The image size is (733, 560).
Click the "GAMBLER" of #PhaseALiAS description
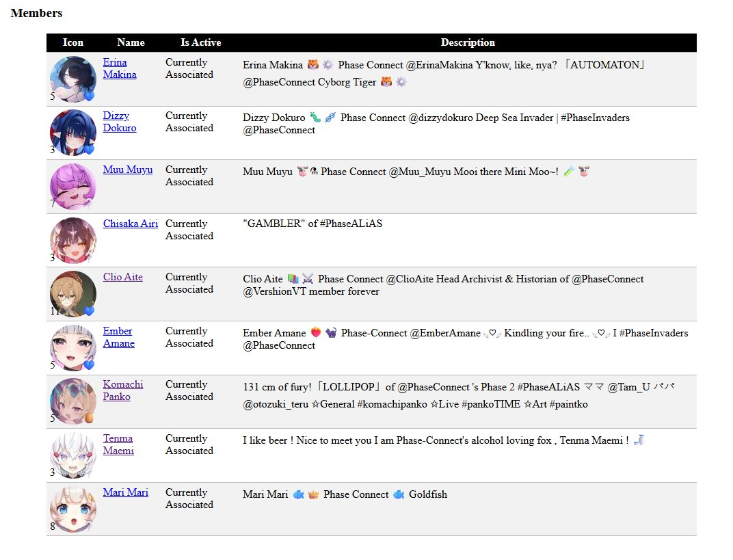(x=312, y=224)
